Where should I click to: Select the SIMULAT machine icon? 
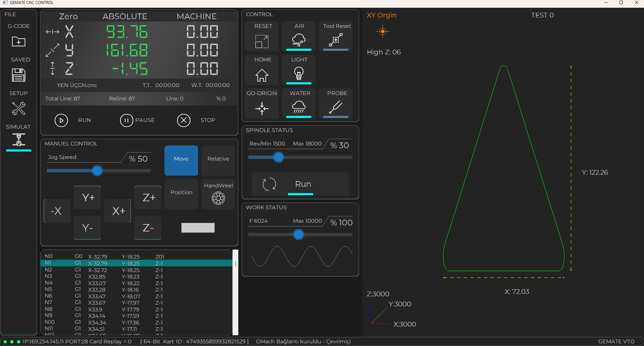coord(19,140)
